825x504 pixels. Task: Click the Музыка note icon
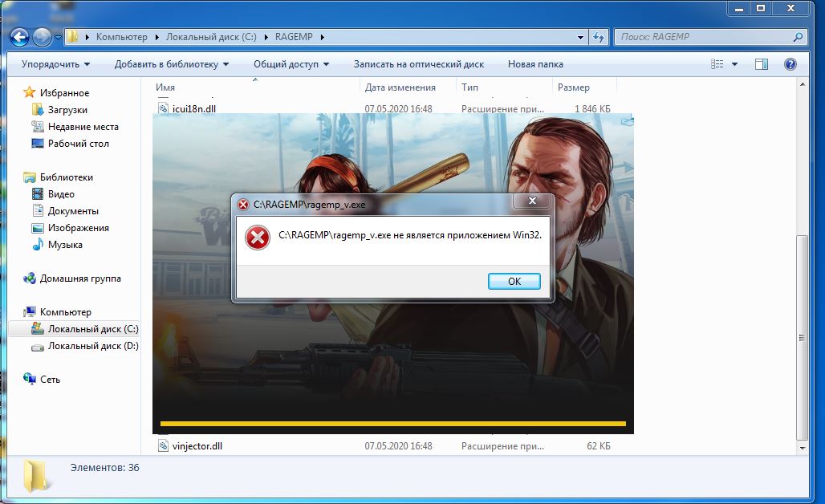tap(38, 244)
